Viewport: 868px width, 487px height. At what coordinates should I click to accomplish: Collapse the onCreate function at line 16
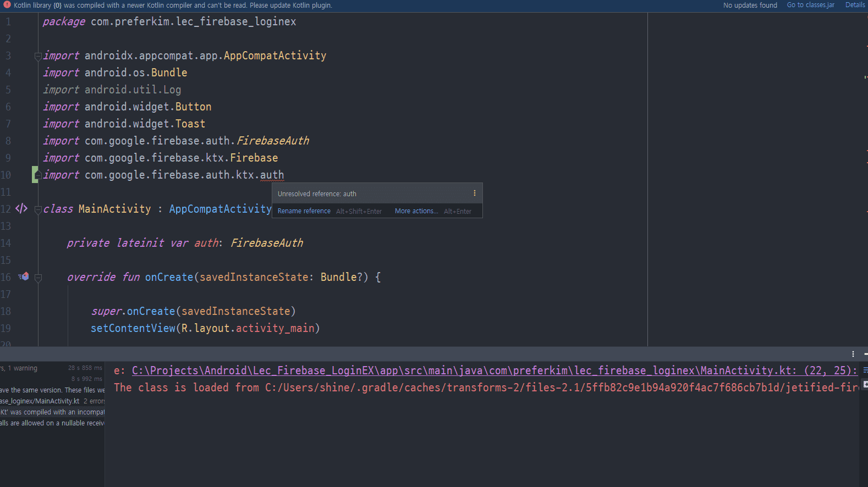point(38,278)
